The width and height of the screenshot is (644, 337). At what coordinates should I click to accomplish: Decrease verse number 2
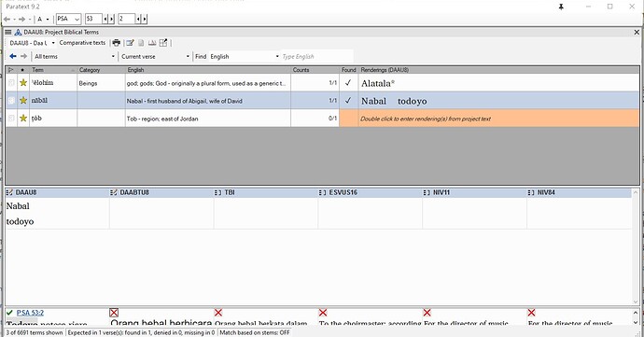(x=138, y=19)
